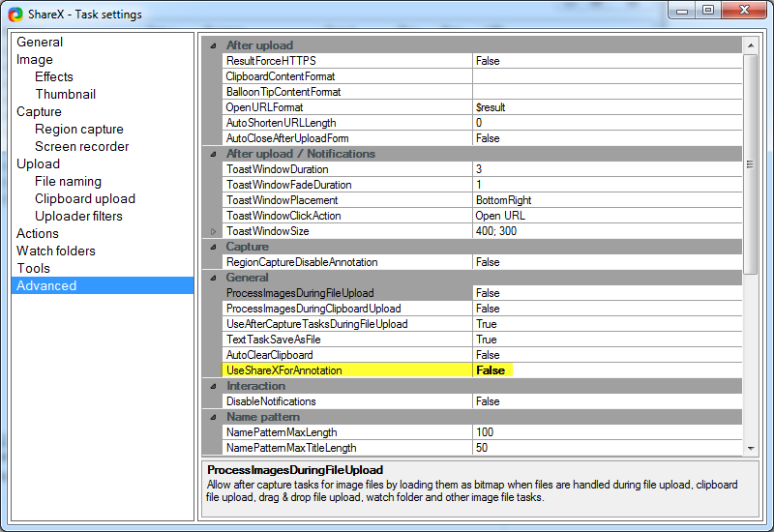Open the Image settings page
This screenshot has width=774, height=532.
point(35,59)
